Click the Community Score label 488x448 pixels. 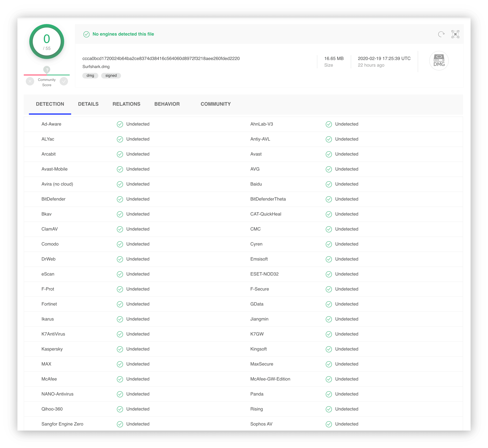(47, 82)
